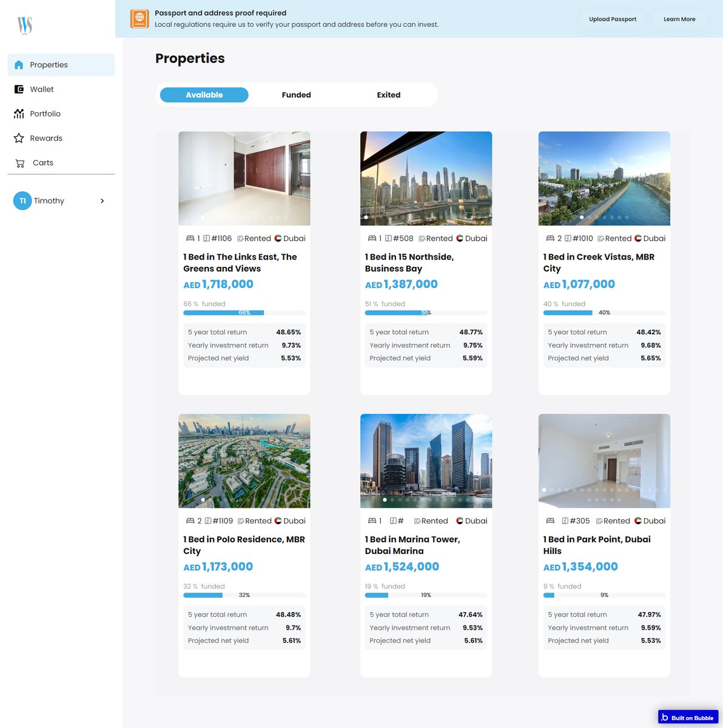This screenshot has width=723, height=728.
Task: Click the 19% funded progress bar
Action: point(426,595)
